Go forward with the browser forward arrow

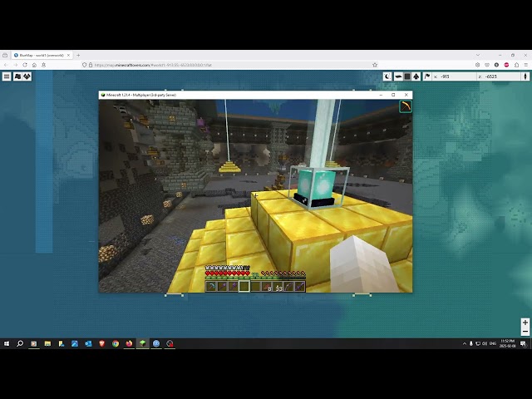(15, 65)
